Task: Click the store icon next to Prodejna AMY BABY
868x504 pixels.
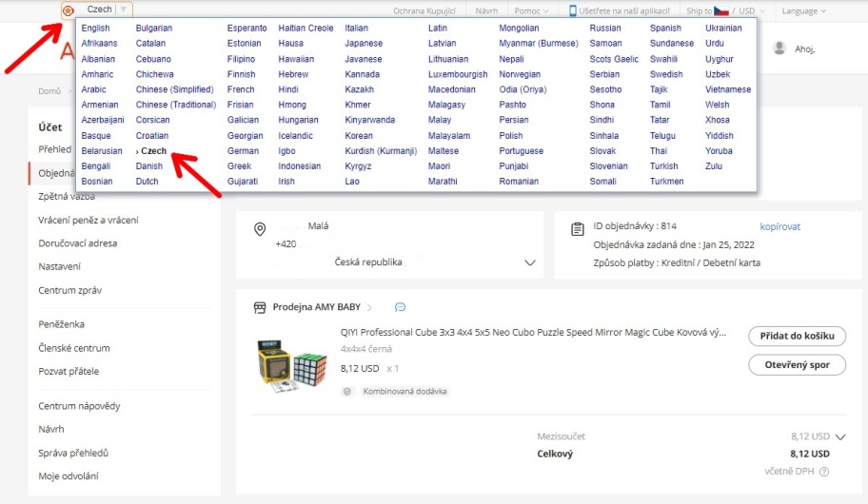Action: tap(260, 307)
